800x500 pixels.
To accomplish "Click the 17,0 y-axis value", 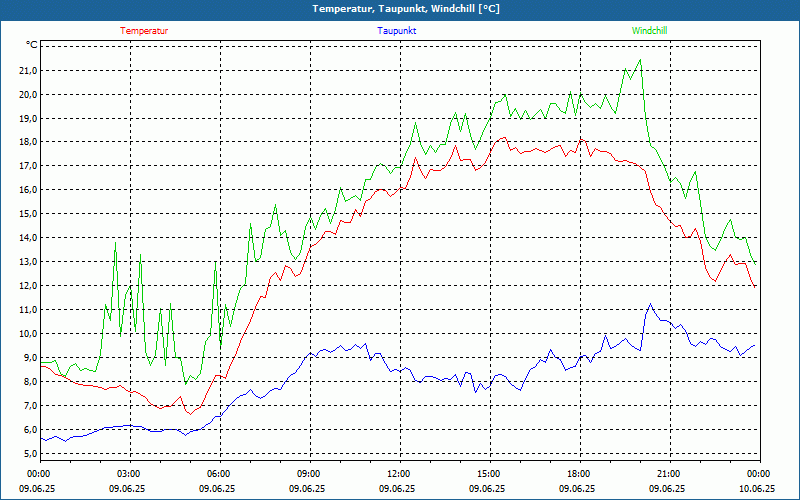I will pos(28,166).
